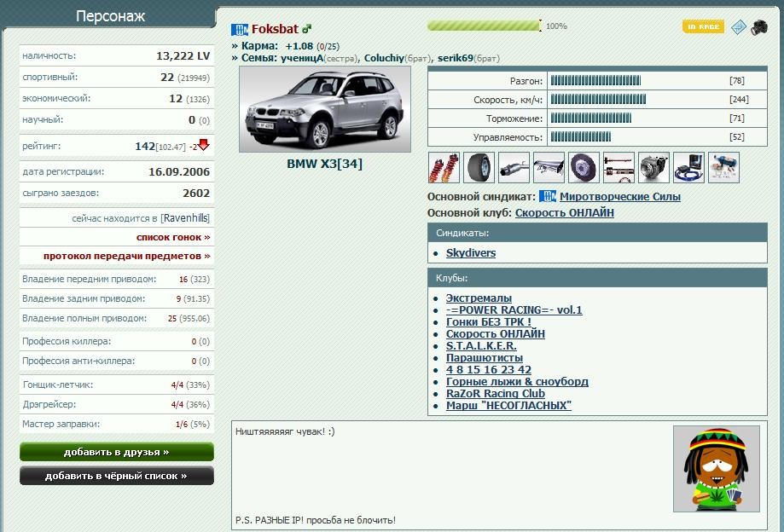Click the rear spoiler part icon
Viewport: 784px width, 532px height.
tap(549, 167)
